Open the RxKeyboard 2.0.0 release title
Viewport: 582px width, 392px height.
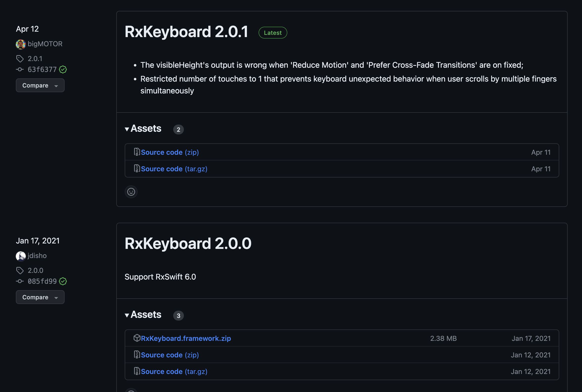click(x=188, y=243)
